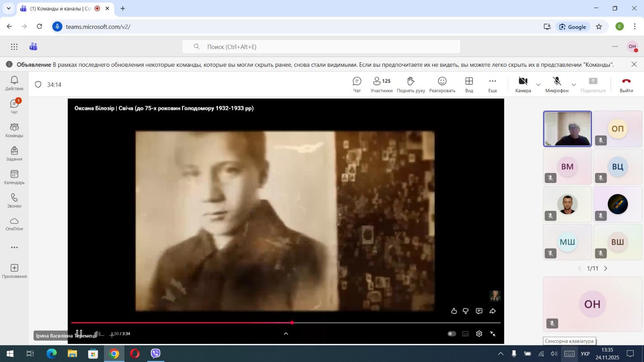Raise hand in the meeting
Screen dimensions: 644x362
point(411,84)
